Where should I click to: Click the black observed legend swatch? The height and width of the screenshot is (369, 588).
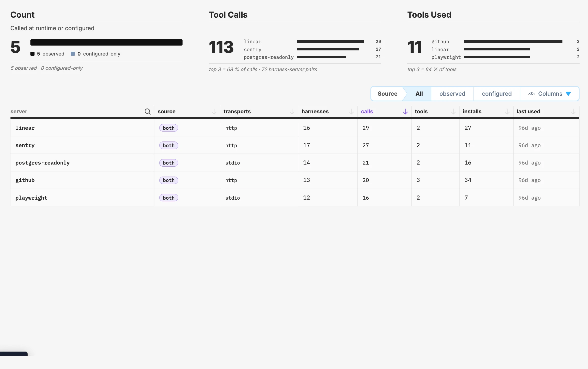(x=32, y=54)
